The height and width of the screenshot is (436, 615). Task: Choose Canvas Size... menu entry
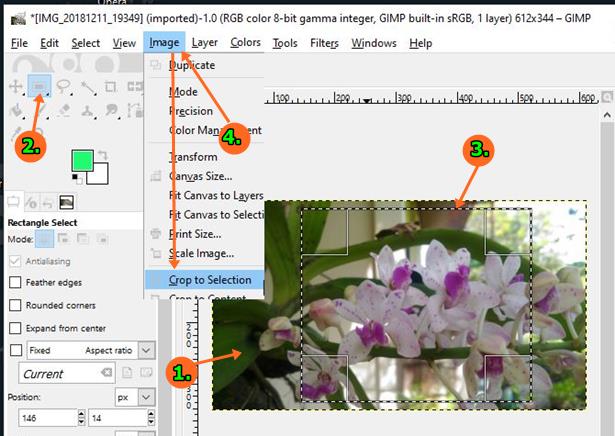coord(204,176)
